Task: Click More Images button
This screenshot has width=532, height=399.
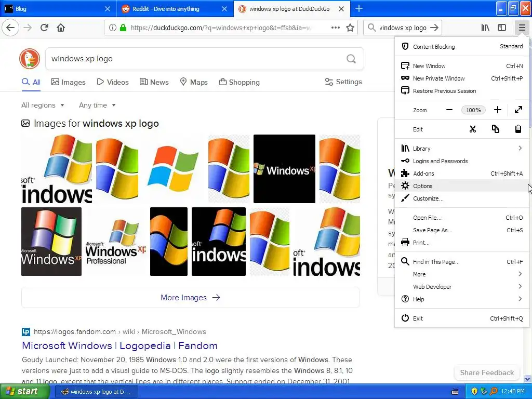Action: (x=190, y=298)
